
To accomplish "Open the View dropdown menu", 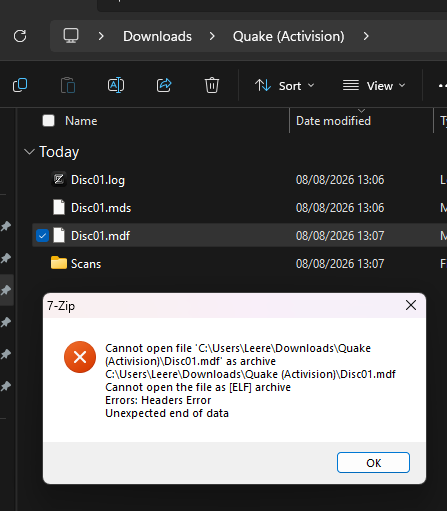I will click(x=374, y=86).
